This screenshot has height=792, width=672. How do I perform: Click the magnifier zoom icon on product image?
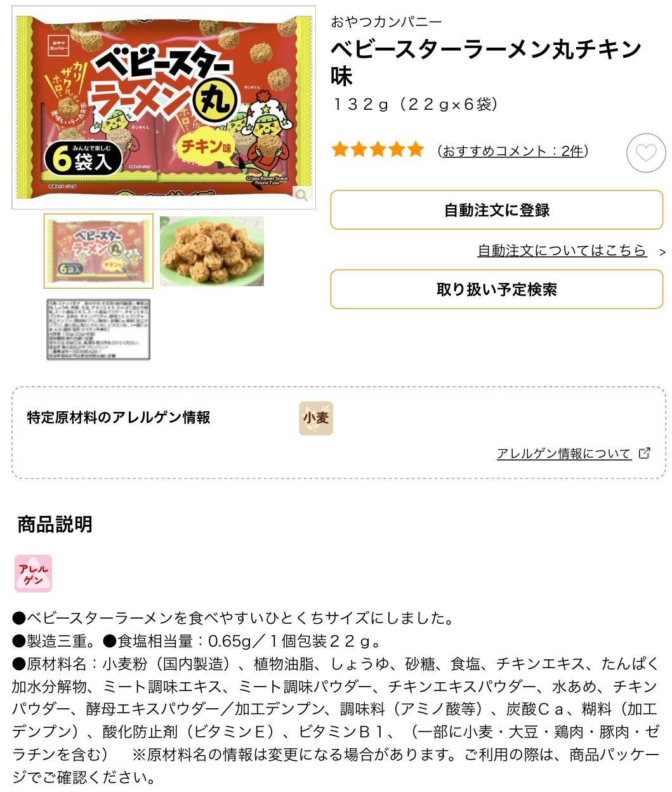coord(302,194)
